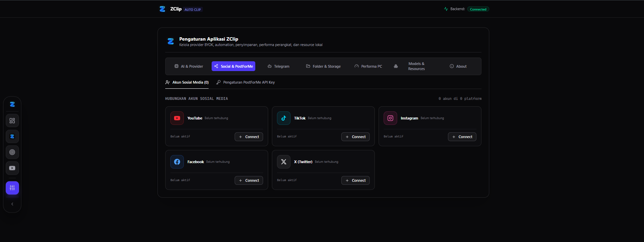This screenshot has height=242, width=644.
Task: Open the target circle icon in sidebar
Action: point(12,152)
